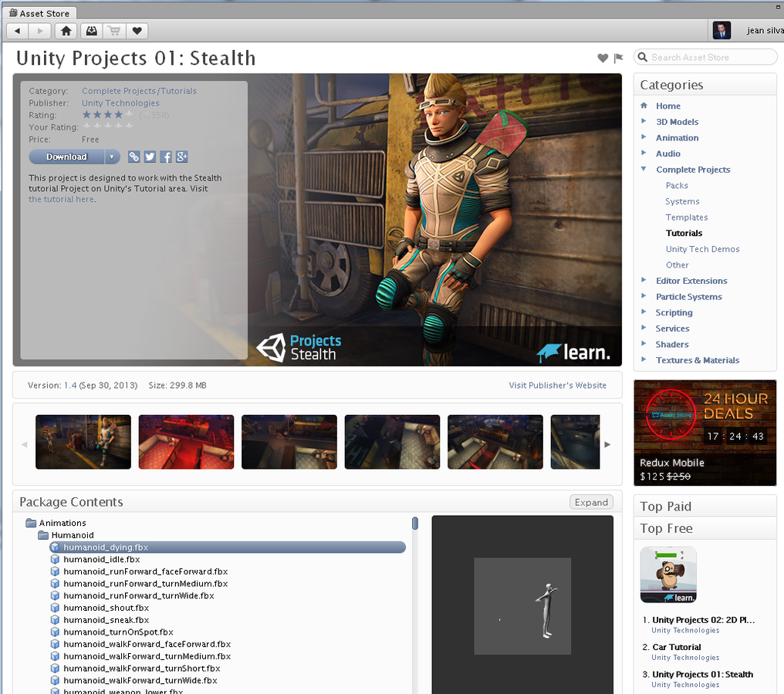Click Visit Publisher's Website link
Image resolution: width=784 pixels, height=694 pixels.
tap(557, 386)
